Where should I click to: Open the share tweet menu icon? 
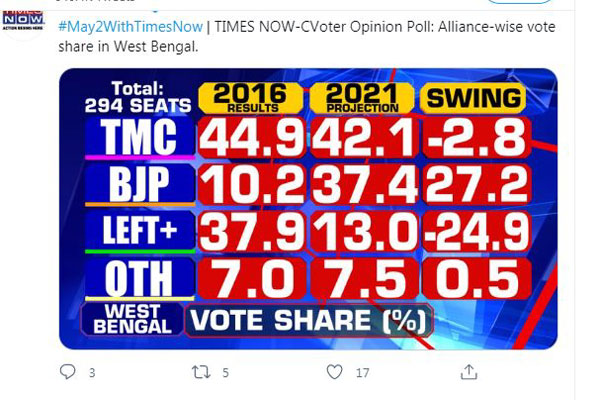click(467, 372)
